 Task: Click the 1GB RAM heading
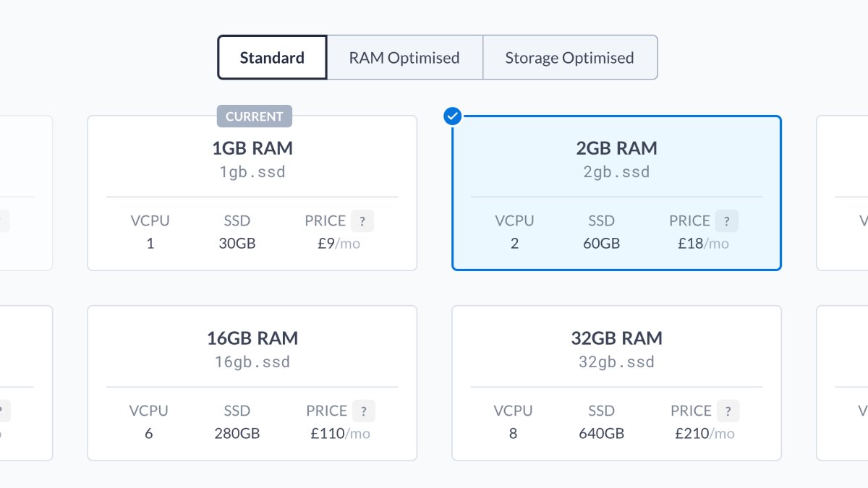[x=252, y=148]
